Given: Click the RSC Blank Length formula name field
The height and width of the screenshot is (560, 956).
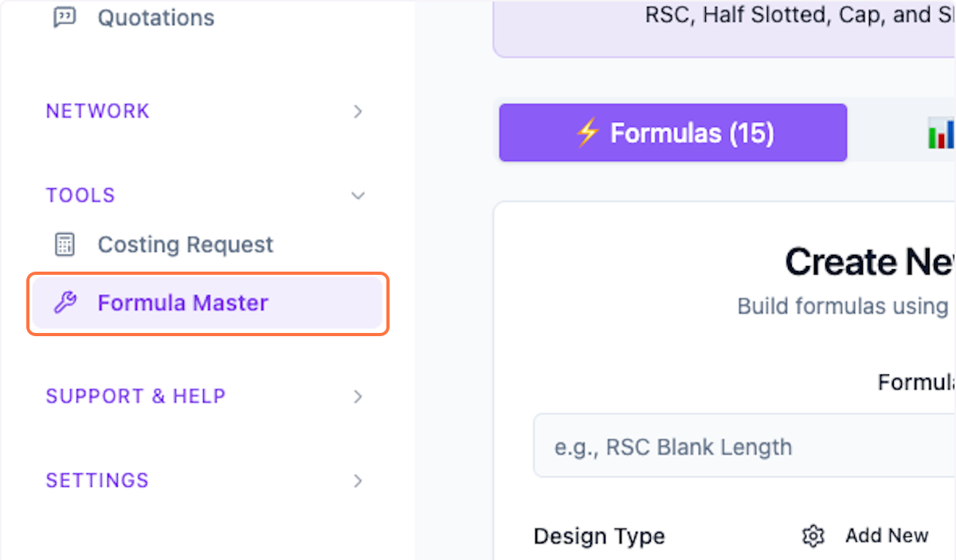Looking at the screenshot, I should point(741,446).
